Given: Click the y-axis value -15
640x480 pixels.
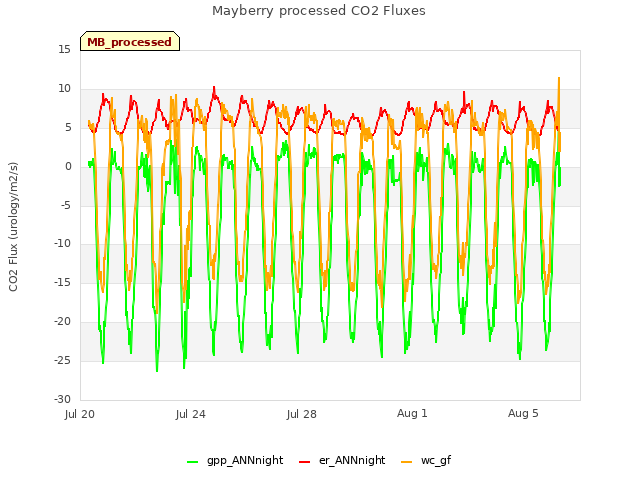Looking at the screenshot, I should (62, 282).
